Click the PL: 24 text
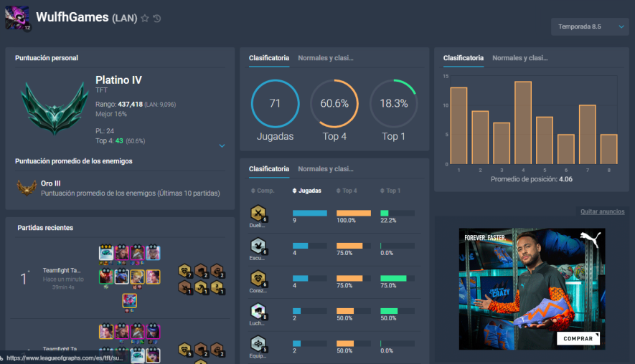635x364 pixels. [x=105, y=131]
